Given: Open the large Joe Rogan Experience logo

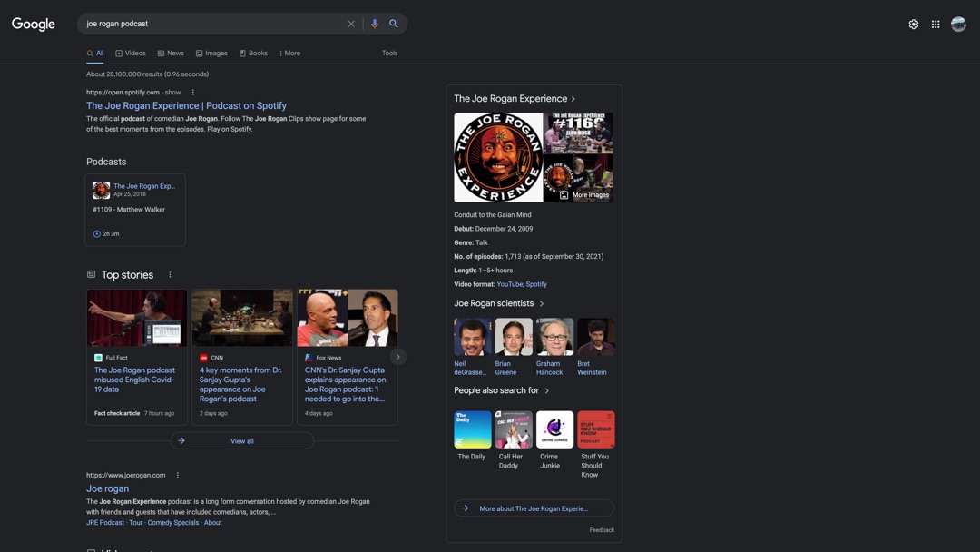Looking at the screenshot, I should pos(498,157).
